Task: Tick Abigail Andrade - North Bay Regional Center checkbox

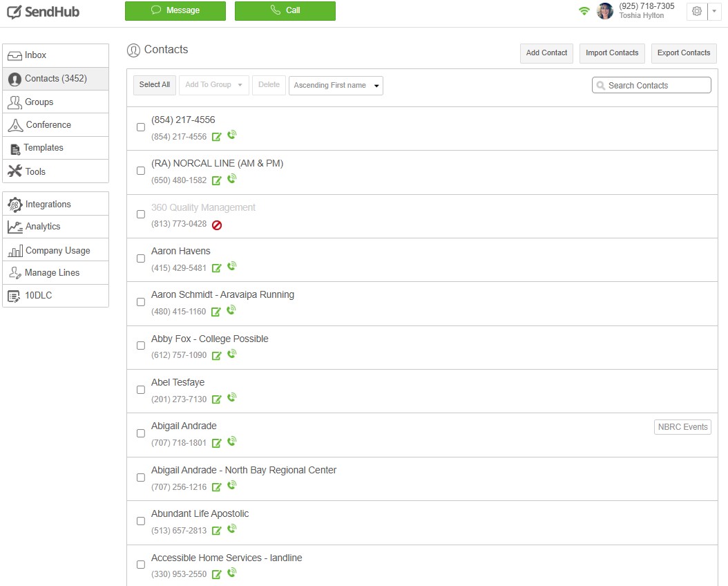Action: [141, 478]
